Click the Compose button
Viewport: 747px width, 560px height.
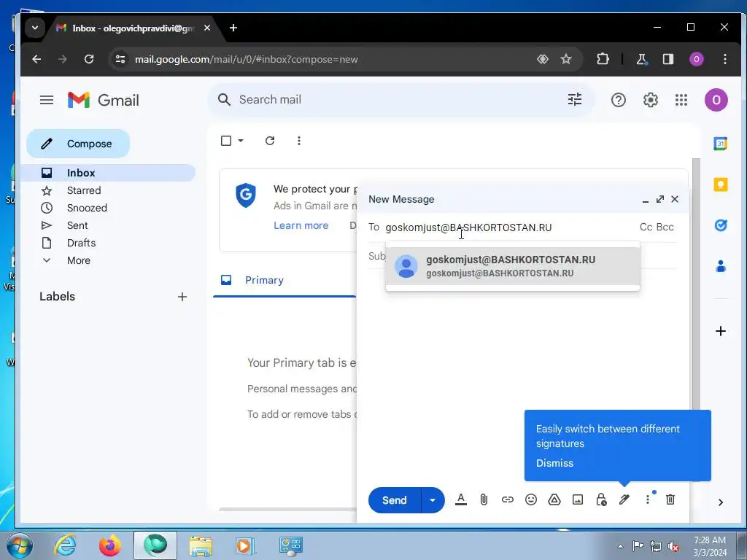click(78, 144)
